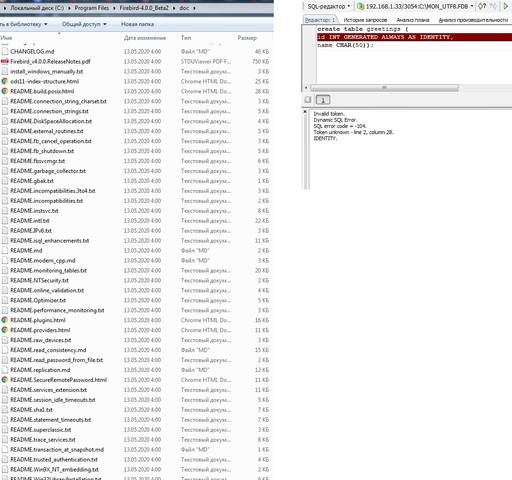
Task: Select README.SecureRemotePassword.html file
Action: tap(58, 380)
